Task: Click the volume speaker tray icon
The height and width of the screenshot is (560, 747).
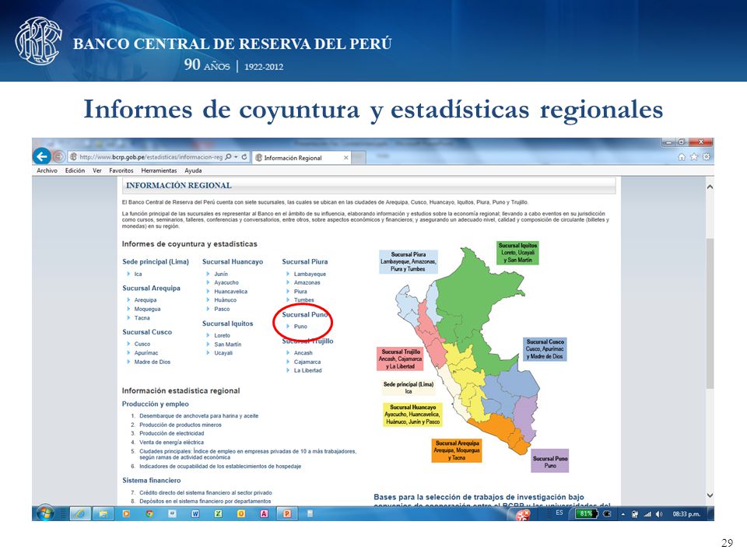Action: point(659,514)
